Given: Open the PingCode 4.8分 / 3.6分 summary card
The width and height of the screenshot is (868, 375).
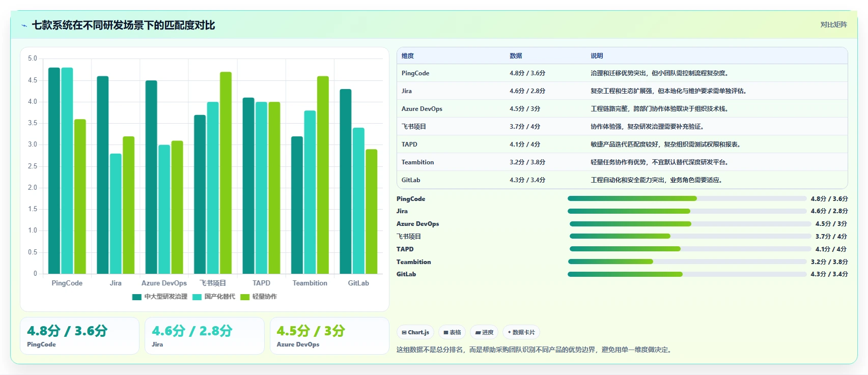Looking at the screenshot, I should pos(79,336).
